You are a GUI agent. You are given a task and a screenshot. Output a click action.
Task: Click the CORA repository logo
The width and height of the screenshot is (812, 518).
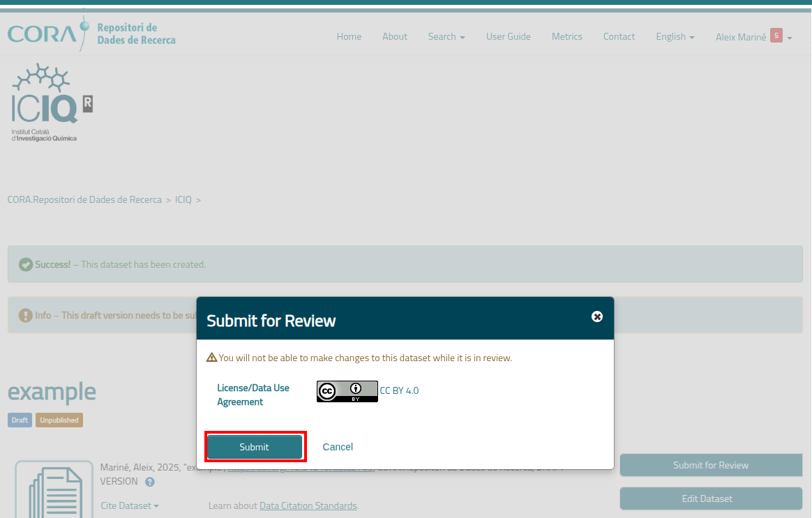click(x=91, y=33)
